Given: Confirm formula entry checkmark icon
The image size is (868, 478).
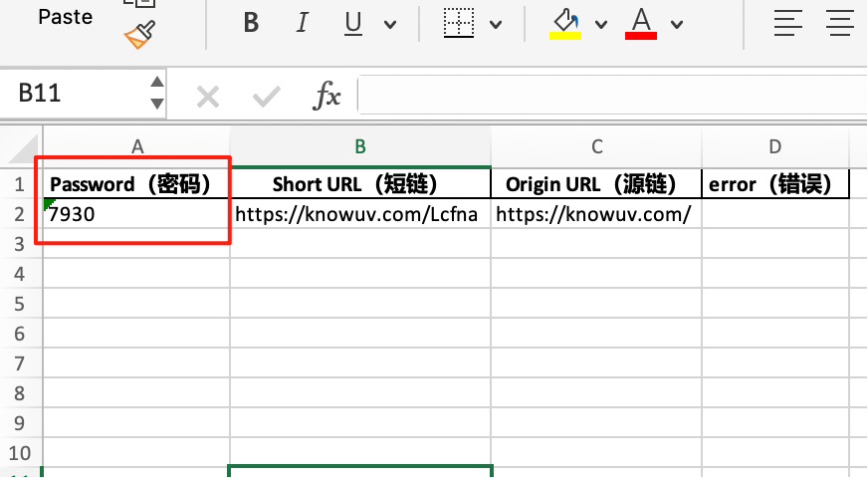Looking at the screenshot, I should 266,97.
